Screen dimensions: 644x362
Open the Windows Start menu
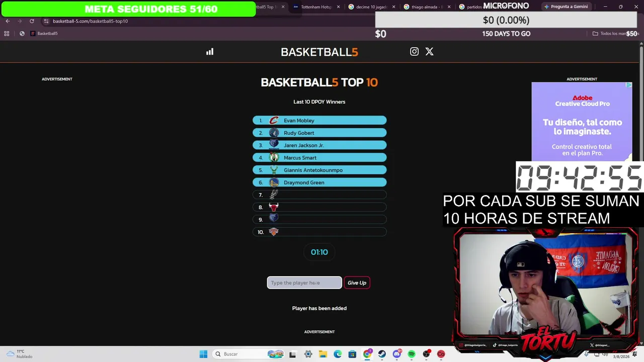[x=203, y=354]
